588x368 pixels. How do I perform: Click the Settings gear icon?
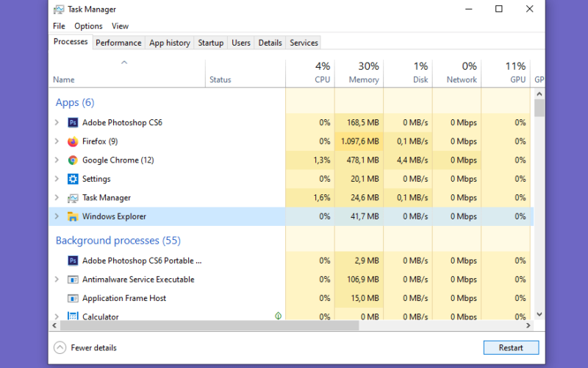click(73, 179)
